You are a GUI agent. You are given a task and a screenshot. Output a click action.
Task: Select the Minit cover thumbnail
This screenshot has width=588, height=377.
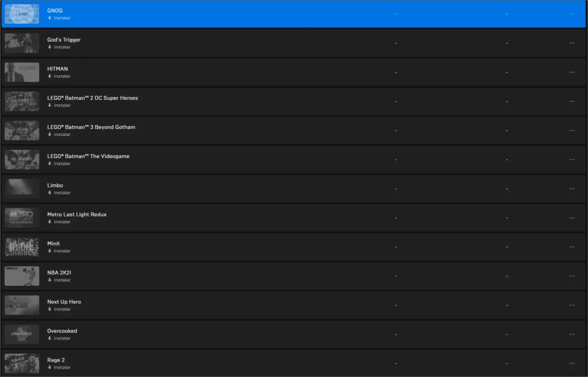[x=22, y=247]
